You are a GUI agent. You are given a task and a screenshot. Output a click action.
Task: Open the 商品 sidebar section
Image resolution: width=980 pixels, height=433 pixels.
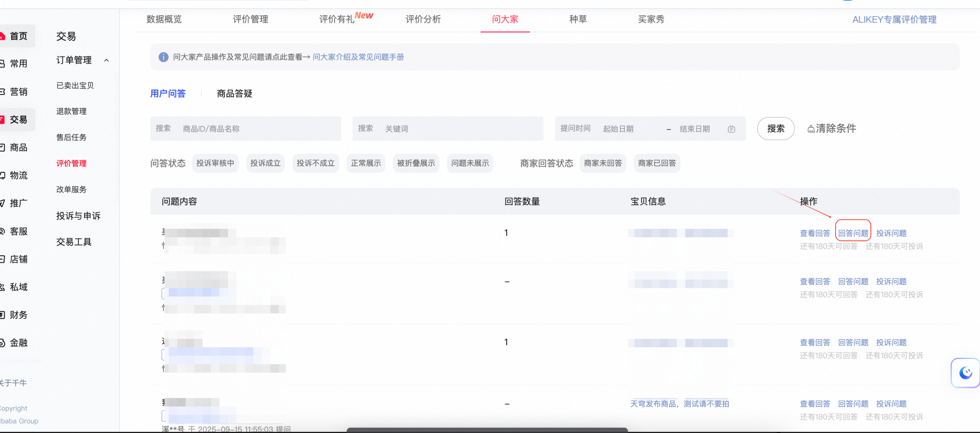point(14,147)
